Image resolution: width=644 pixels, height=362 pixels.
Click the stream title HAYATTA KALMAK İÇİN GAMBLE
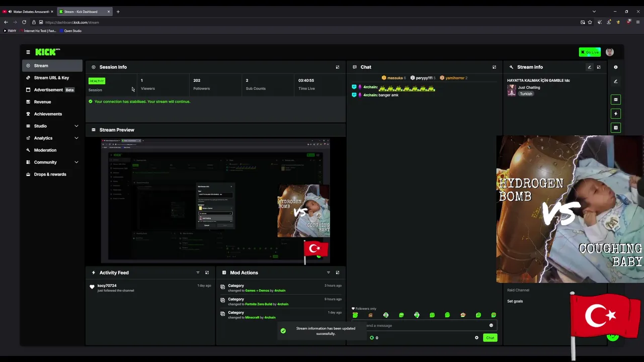(x=538, y=80)
